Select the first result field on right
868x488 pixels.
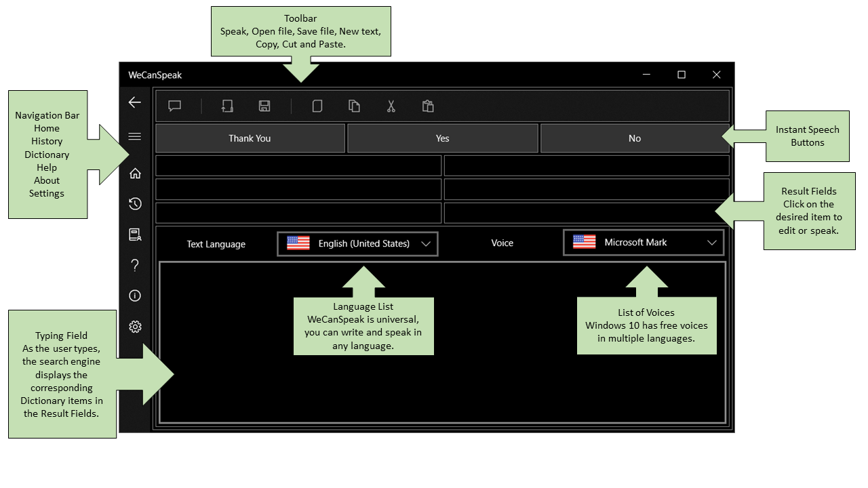pos(587,165)
